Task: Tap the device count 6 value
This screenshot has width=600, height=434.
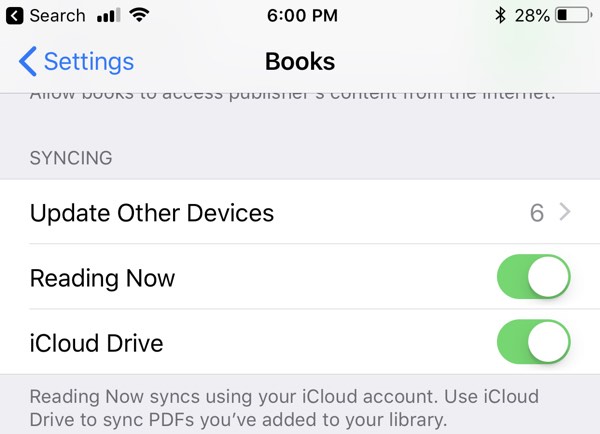Action: tap(536, 212)
